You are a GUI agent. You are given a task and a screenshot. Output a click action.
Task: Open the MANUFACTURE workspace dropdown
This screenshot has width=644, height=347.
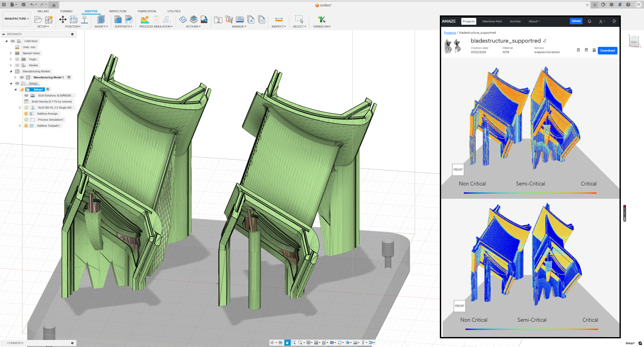tap(16, 19)
